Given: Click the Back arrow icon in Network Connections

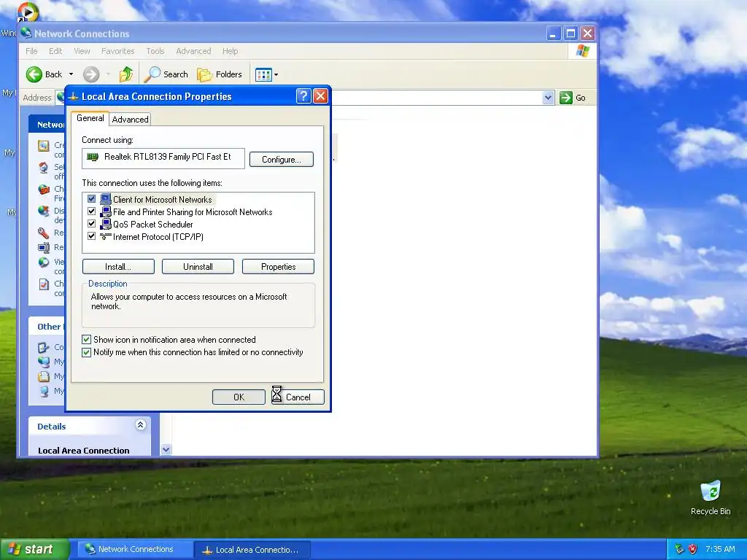Looking at the screenshot, I should tap(34, 74).
